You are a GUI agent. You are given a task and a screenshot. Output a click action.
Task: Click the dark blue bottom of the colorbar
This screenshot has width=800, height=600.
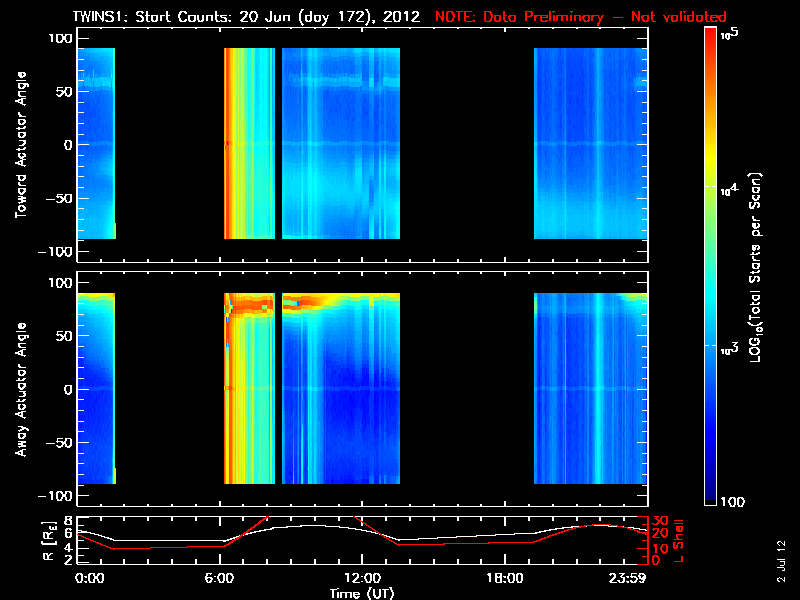pyautogui.click(x=710, y=490)
